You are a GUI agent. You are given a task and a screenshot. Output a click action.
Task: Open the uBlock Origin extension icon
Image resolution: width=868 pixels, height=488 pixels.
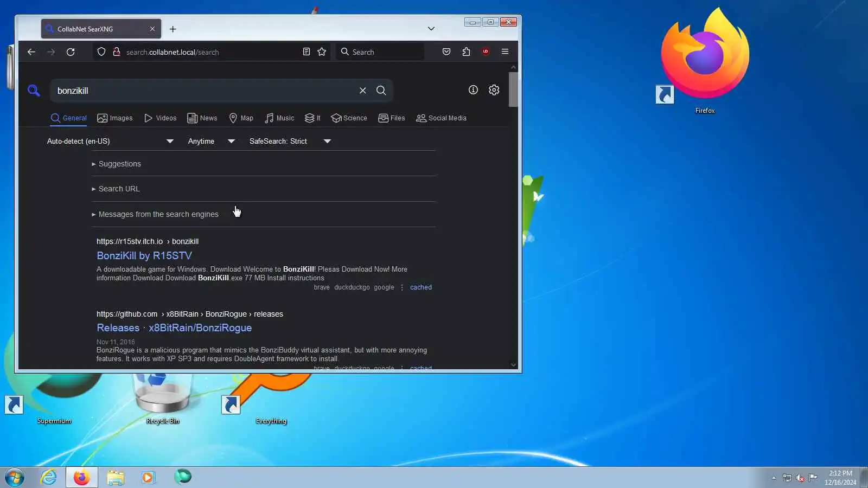(x=486, y=52)
